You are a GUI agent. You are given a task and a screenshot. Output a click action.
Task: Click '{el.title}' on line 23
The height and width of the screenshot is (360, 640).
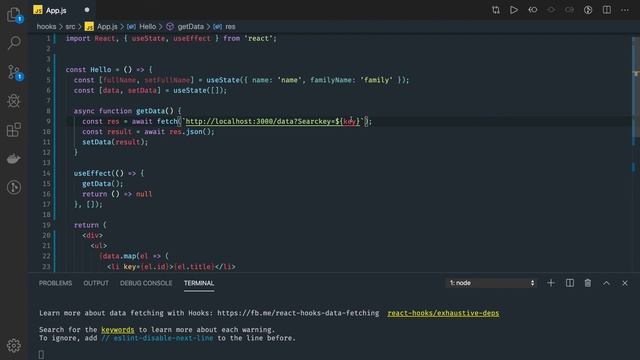click(194, 267)
